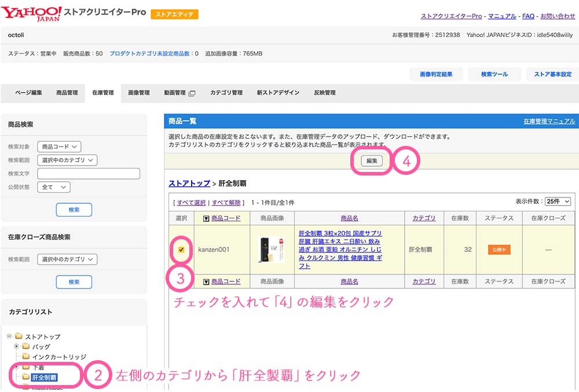
Task: Click the ストアトップ folder icon
Action: pos(18,336)
